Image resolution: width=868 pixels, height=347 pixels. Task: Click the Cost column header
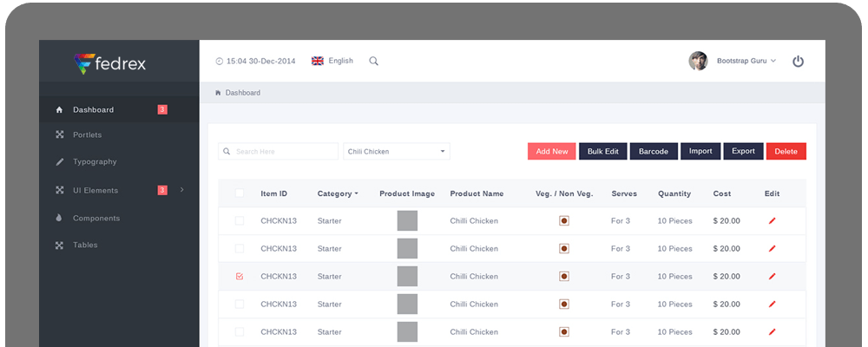722,193
